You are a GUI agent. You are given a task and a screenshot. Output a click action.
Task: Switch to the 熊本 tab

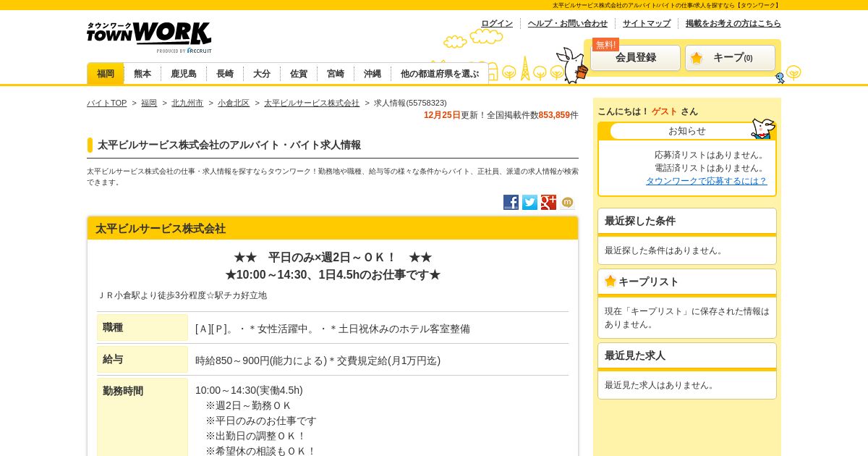coord(142,74)
